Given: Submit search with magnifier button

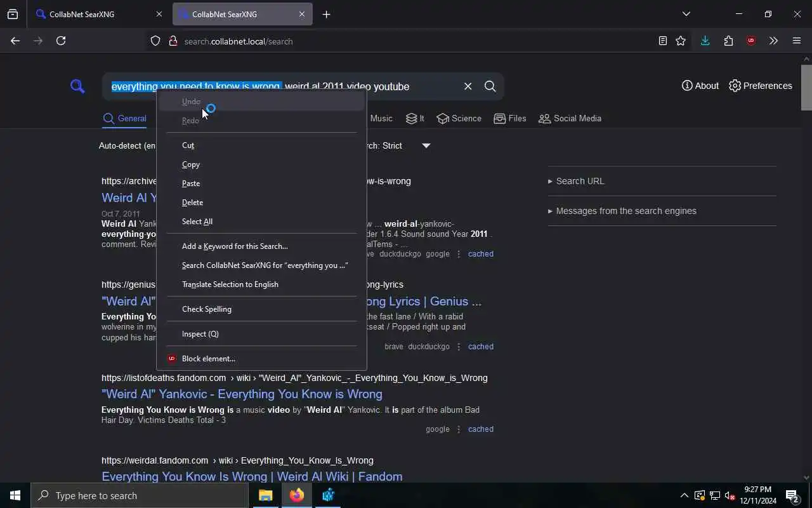Looking at the screenshot, I should [490, 86].
